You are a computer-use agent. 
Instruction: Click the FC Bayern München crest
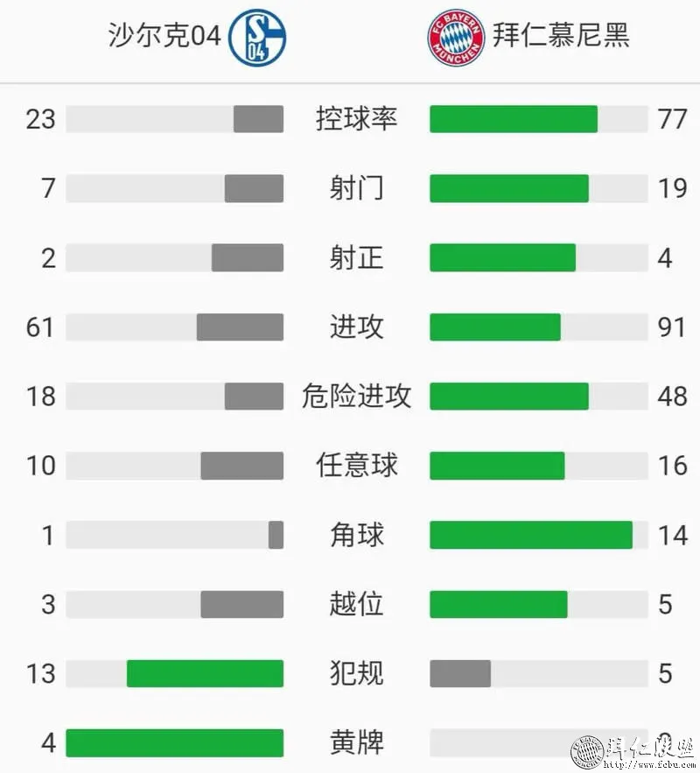(x=456, y=38)
